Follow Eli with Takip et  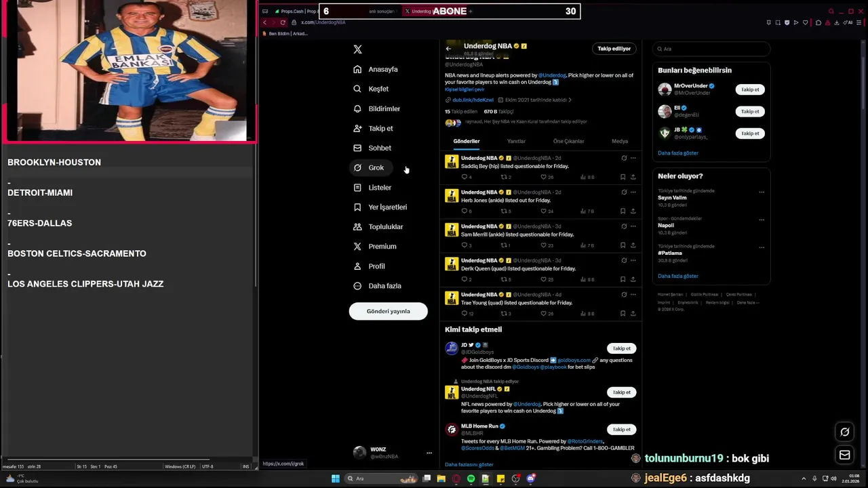click(750, 111)
